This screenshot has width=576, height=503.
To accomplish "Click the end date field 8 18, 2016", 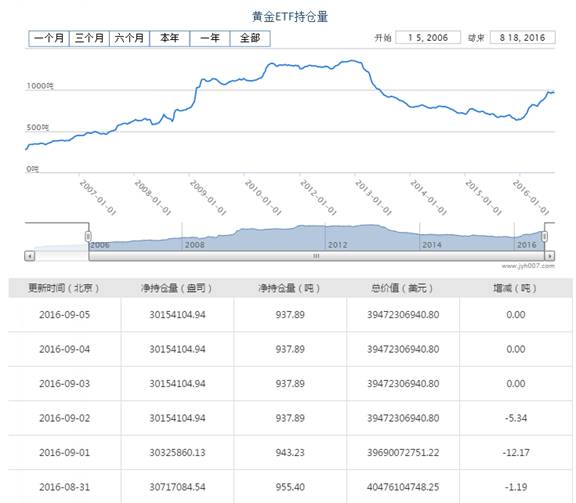I will pos(522,37).
